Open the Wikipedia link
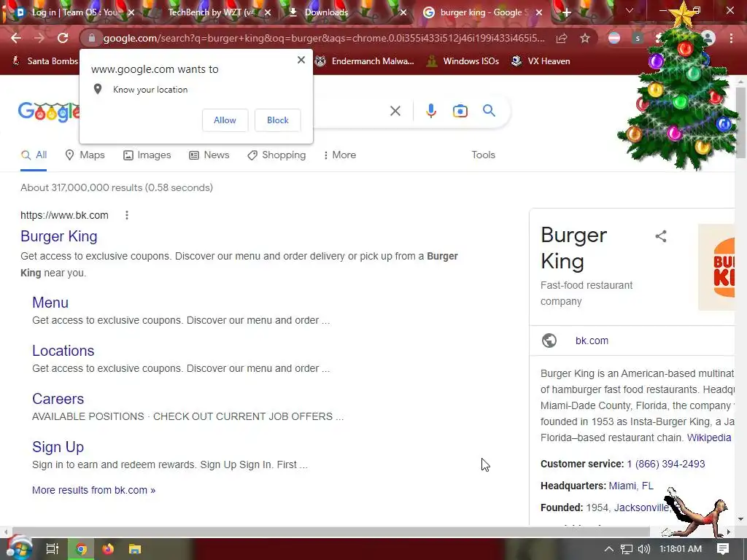Viewport: 747px width, 560px height. click(x=709, y=437)
